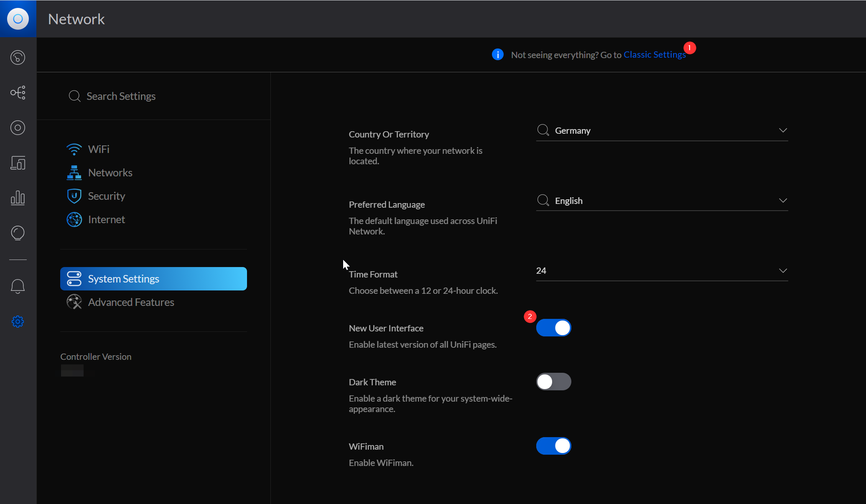The image size is (866, 504).
Task: Click the UniFi logo at top left
Action: [x=18, y=19]
